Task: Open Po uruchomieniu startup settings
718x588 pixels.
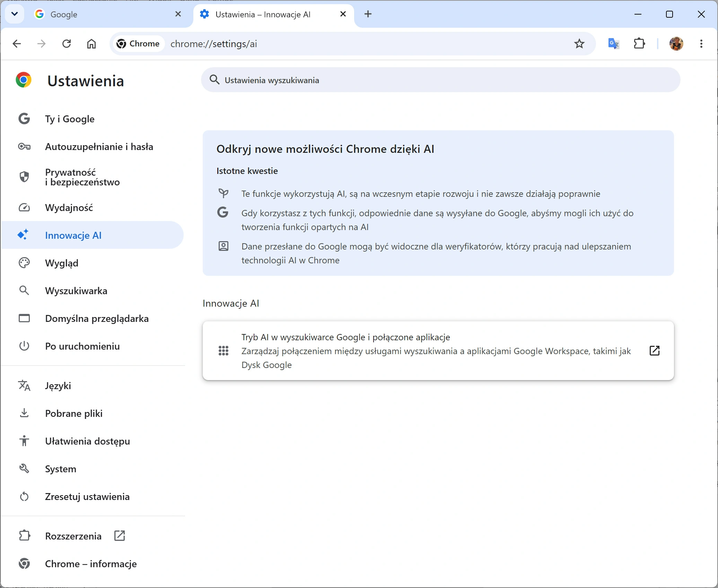Action: tap(93, 346)
